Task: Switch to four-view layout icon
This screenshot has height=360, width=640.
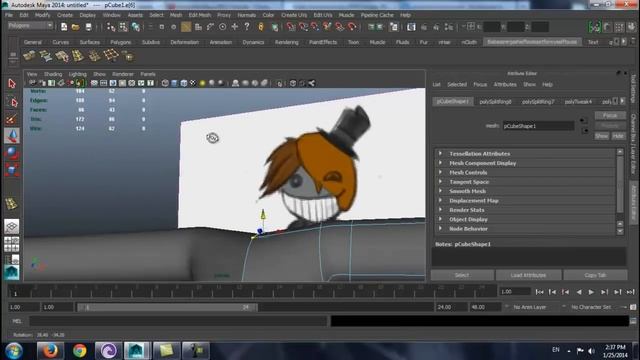Action: (12, 244)
